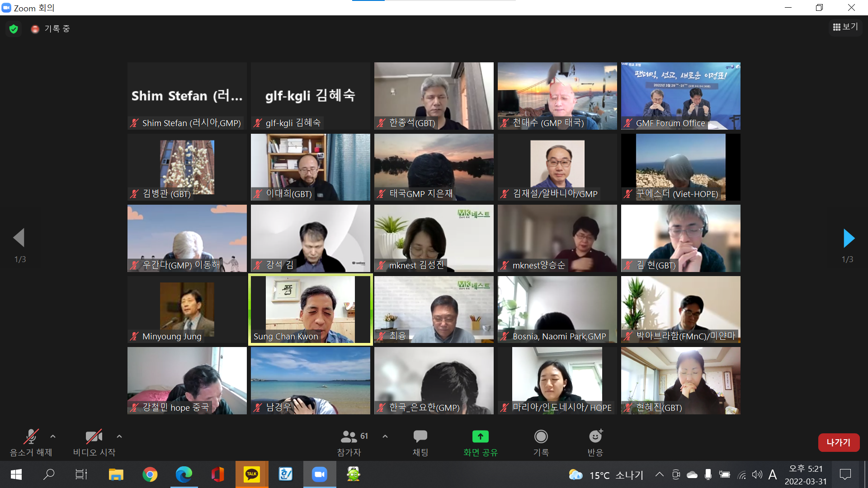868x488 pixels.
Task: Click the record (기록) button icon
Action: click(x=541, y=436)
